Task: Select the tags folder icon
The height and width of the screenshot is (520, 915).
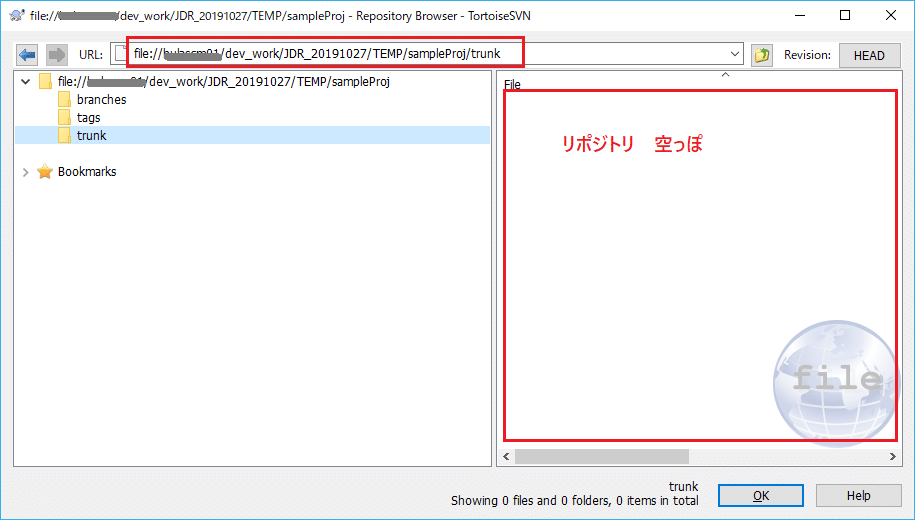Action: point(64,118)
